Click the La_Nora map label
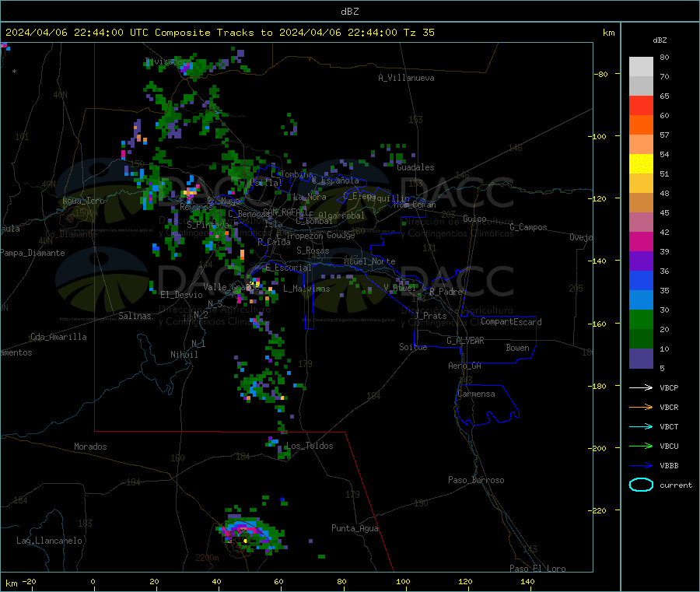700x592 pixels. [x=310, y=197]
